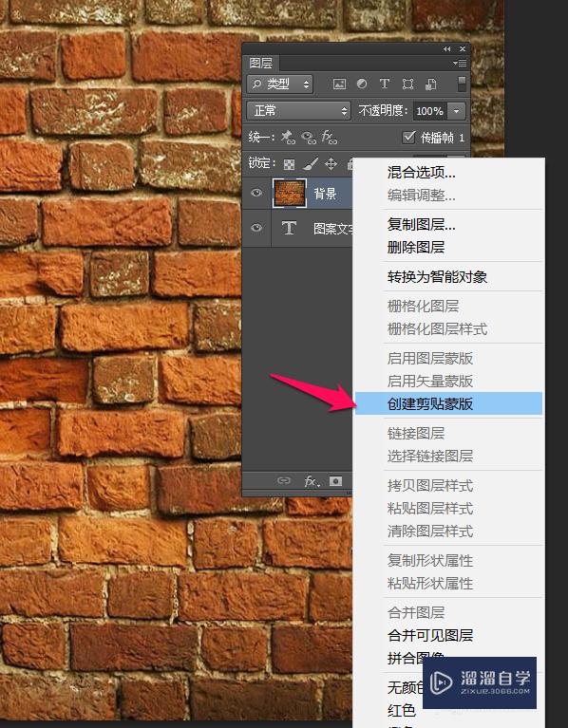This screenshot has width=568, height=728.
Task: Filter layers by pixel layer icon
Action: (339, 84)
